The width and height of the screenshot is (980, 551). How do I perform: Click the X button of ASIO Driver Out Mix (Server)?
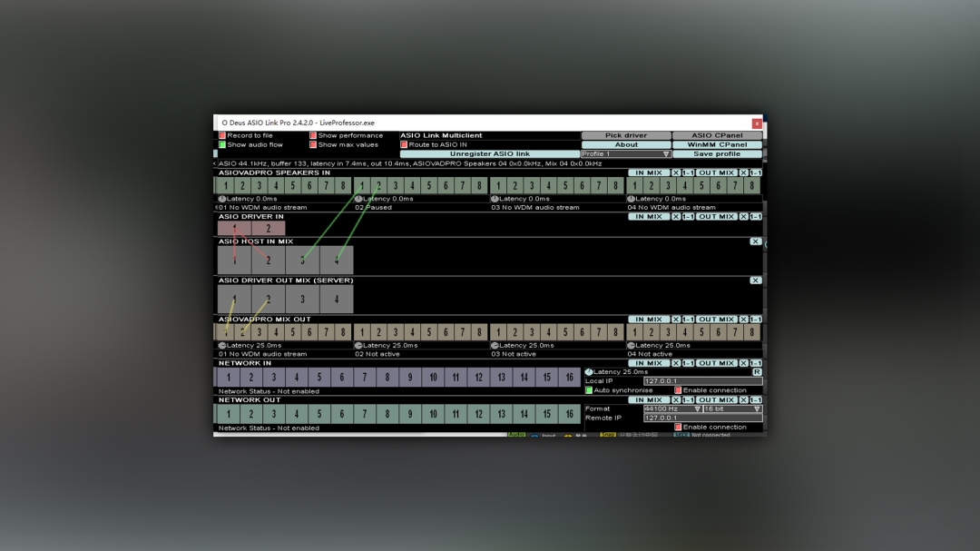pyautogui.click(x=755, y=280)
